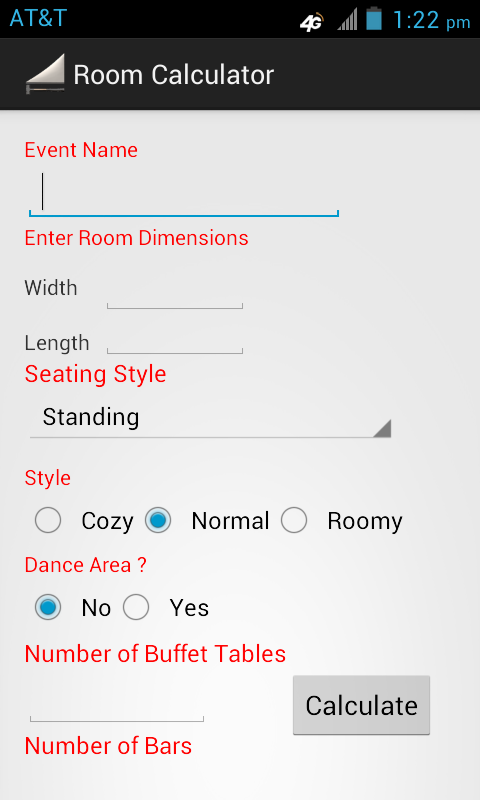The width and height of the screenshot is (480, 800).
Task: Tap the Seating Style dropdown arrow triangle
Action: pyautogui.click(x=382, y=429)
